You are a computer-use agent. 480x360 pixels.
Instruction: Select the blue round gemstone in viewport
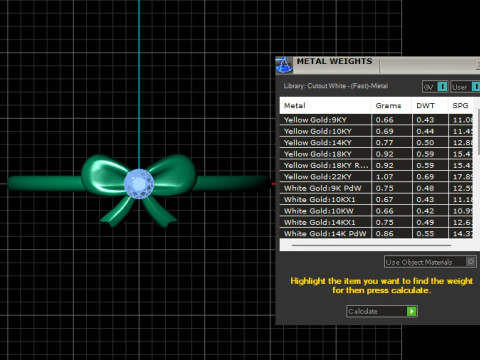pyautogui.click(x=139, y=184)
